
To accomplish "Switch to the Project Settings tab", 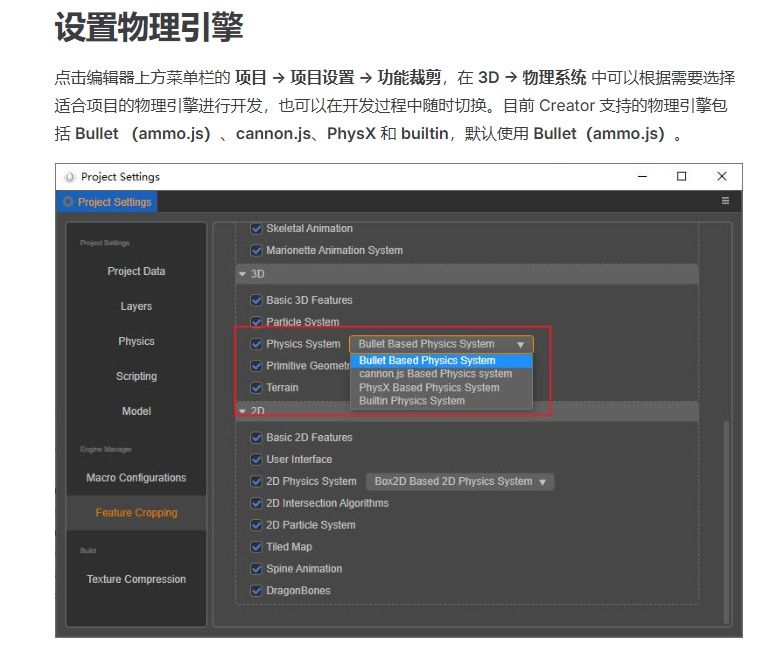I will click(x=107, y=202).
